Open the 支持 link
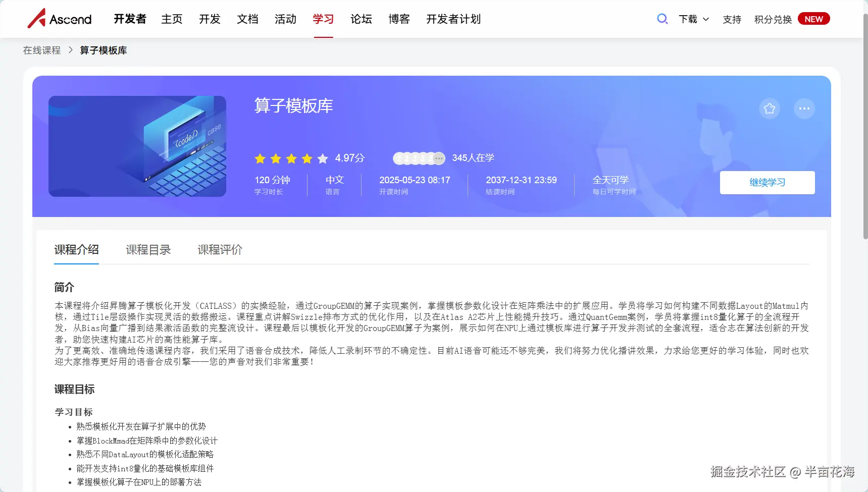868x492 pixels. click(732, 19)
